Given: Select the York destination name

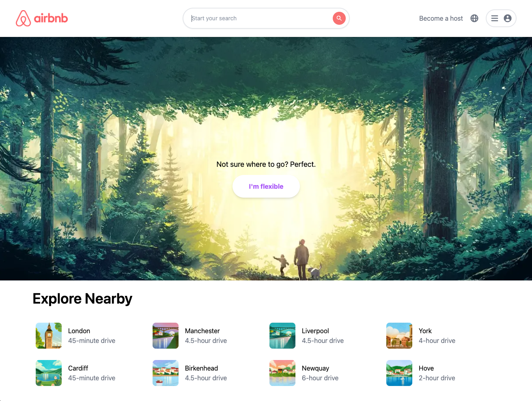Looking at the screenshot, I should click(x=425, y=331).
